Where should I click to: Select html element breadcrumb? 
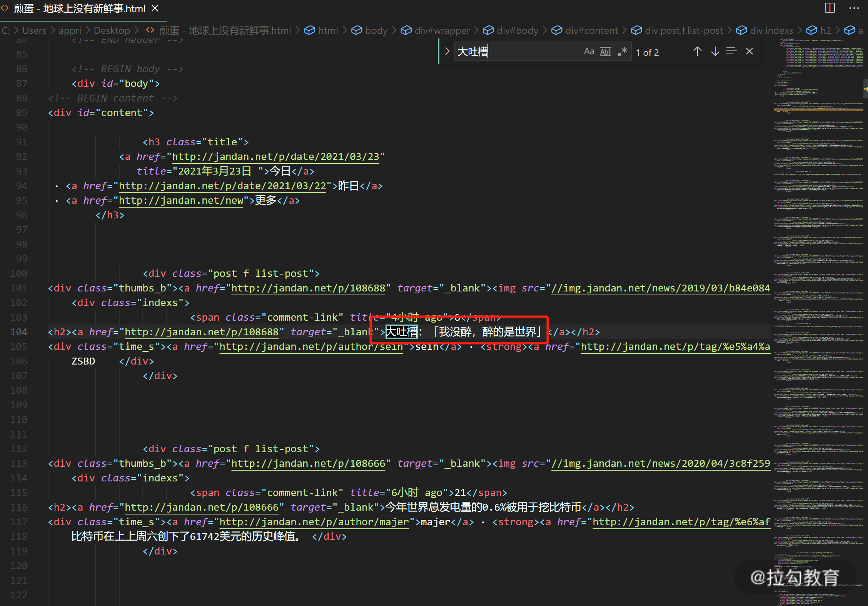[328, 30]
